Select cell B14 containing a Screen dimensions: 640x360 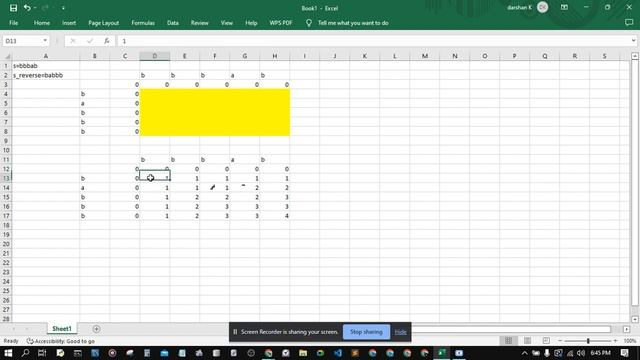pos(95,188)
